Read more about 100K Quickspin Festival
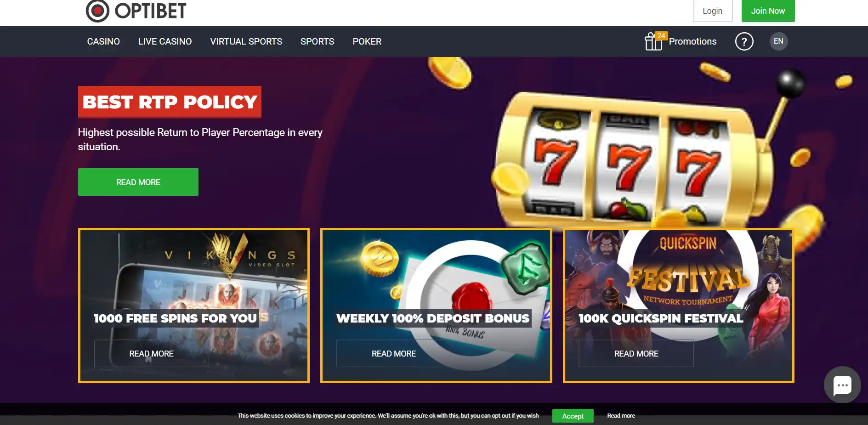The image size is (868, 425). coord(636,353)
